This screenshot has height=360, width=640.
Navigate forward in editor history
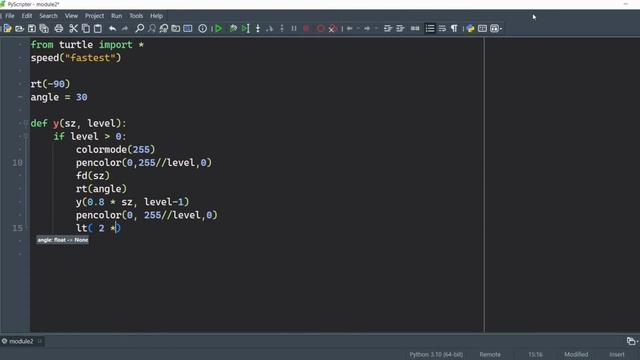pos(367,29)
